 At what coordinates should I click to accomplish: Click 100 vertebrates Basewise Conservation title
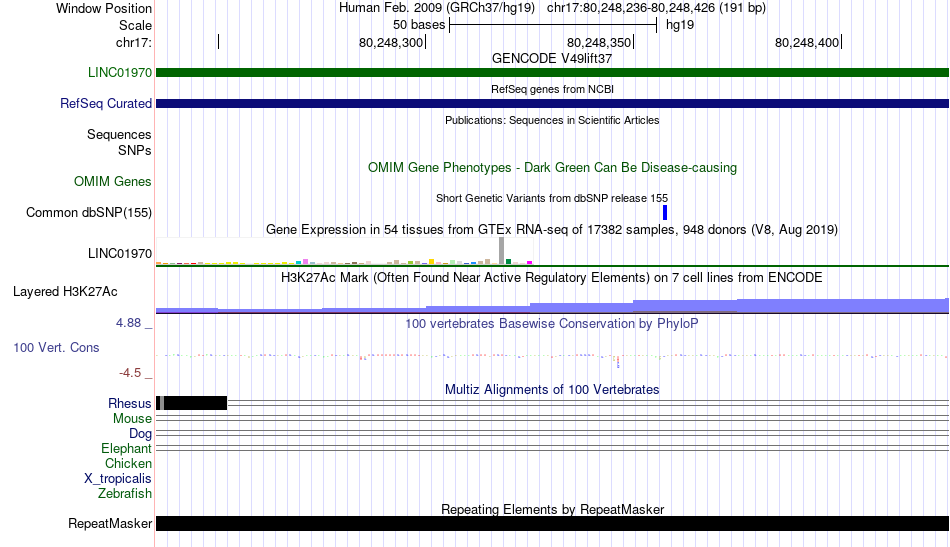pyautogui.click(x=552, y=323)
